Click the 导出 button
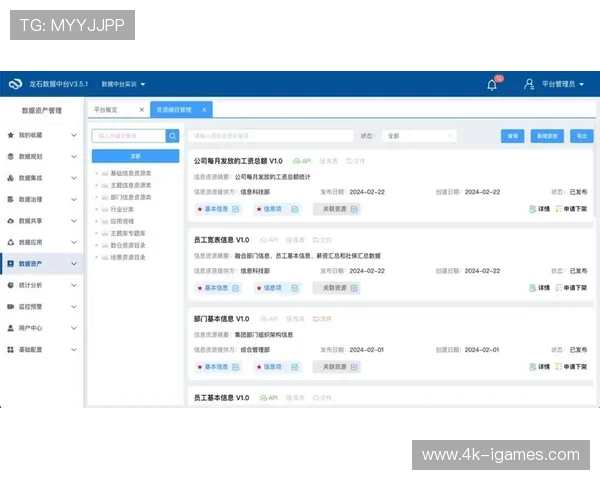This screenshot has height=480, width=600. point(582,136)
